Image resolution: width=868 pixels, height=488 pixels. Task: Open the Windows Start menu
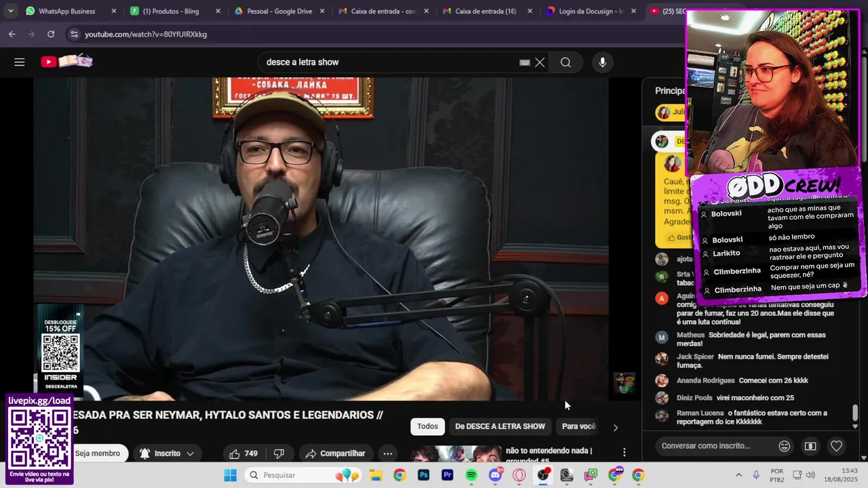(231, 475)
